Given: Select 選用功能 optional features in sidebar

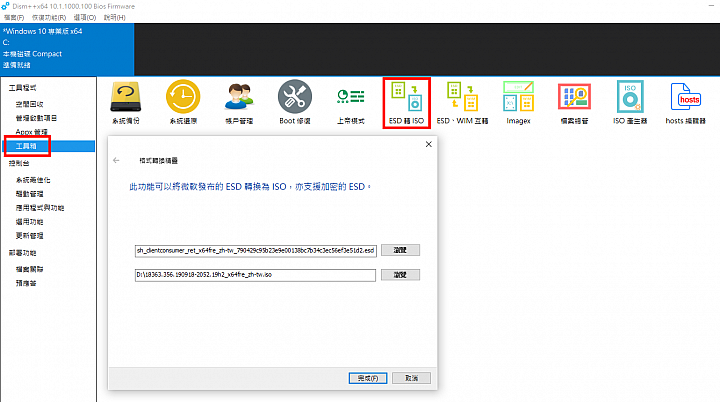Looking at the screenshot, I should click(x=29, y=221).
